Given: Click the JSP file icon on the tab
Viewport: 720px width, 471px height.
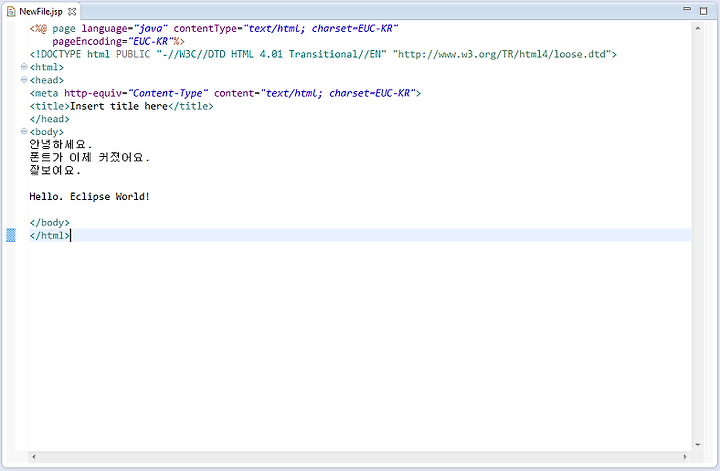Looking at the screenshot, I should pyautogui.click(x=11, y=11).
